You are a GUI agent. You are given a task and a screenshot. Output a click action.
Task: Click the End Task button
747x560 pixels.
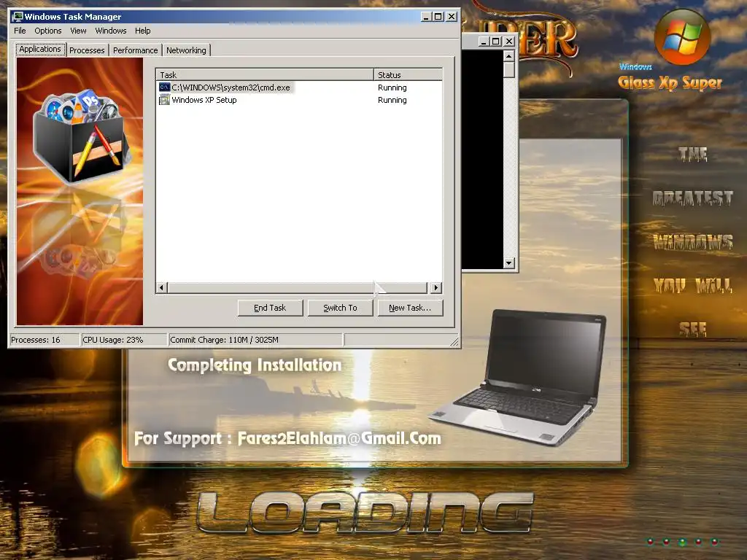coord(270,308)
